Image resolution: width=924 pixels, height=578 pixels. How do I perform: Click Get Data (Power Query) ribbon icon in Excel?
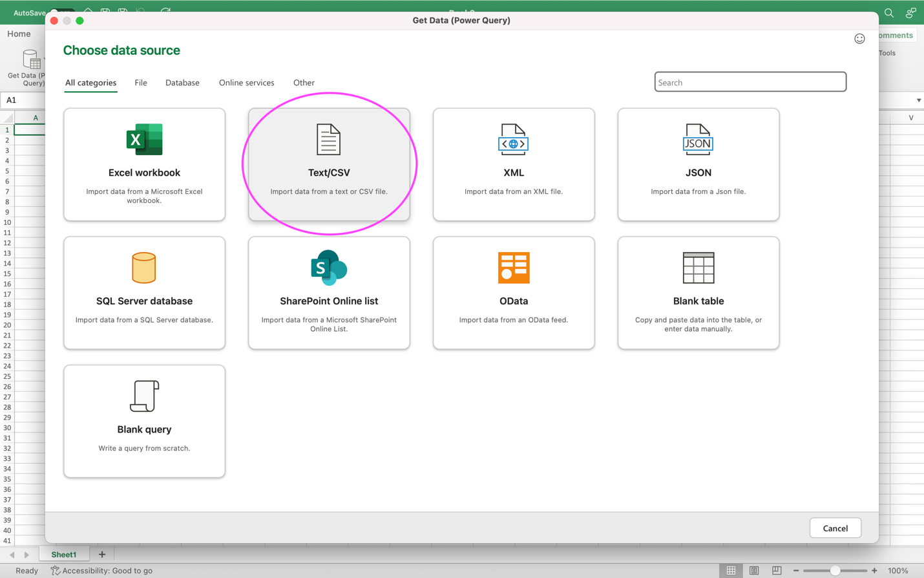[31, 59]
